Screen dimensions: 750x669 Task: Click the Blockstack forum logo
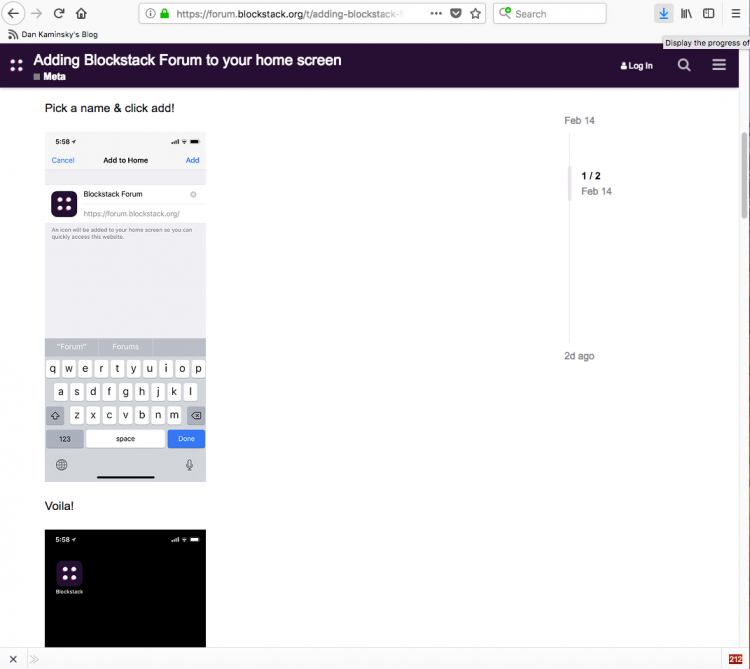tap(16, 65)
